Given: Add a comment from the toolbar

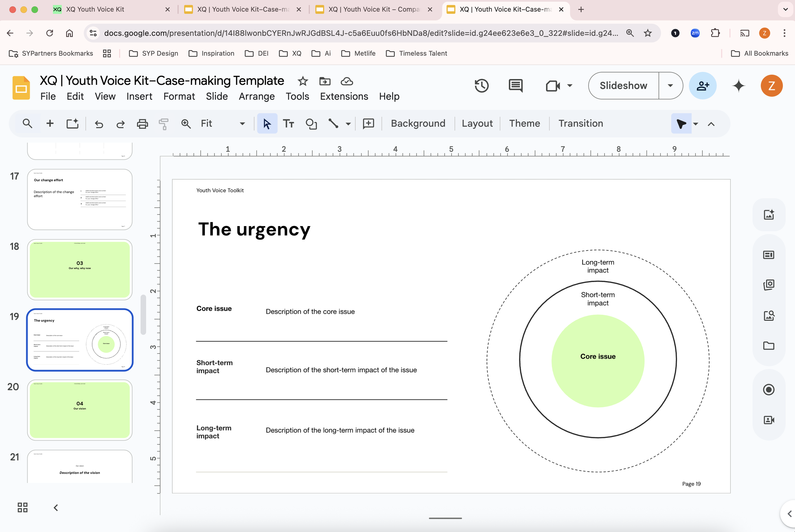Looking at the screenshot, I should point(369,124).
